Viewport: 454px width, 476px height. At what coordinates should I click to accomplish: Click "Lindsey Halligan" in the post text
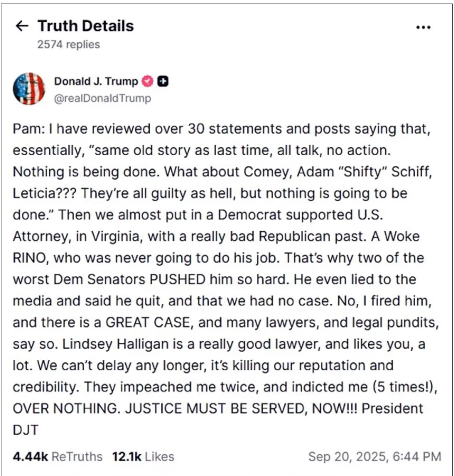pyautogui.click(x=94, y=344)
